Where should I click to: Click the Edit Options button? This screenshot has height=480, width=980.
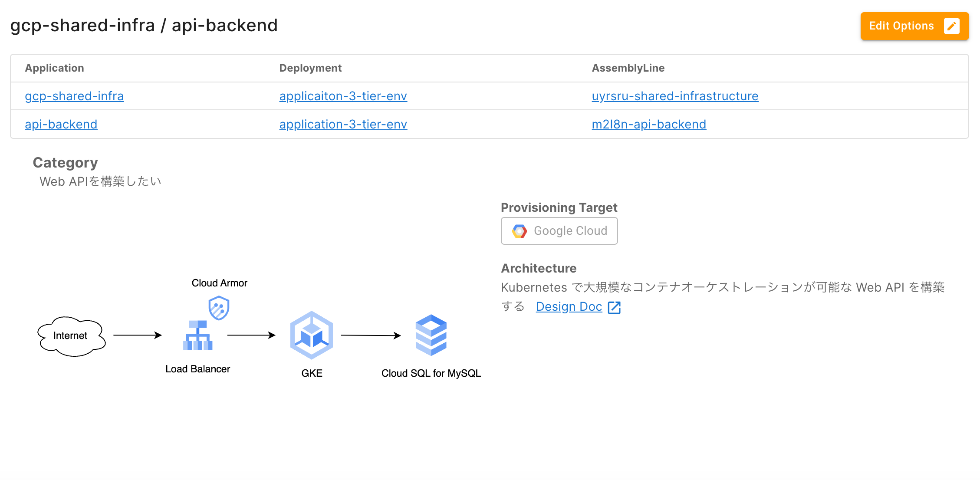click(x=901, y=26)
